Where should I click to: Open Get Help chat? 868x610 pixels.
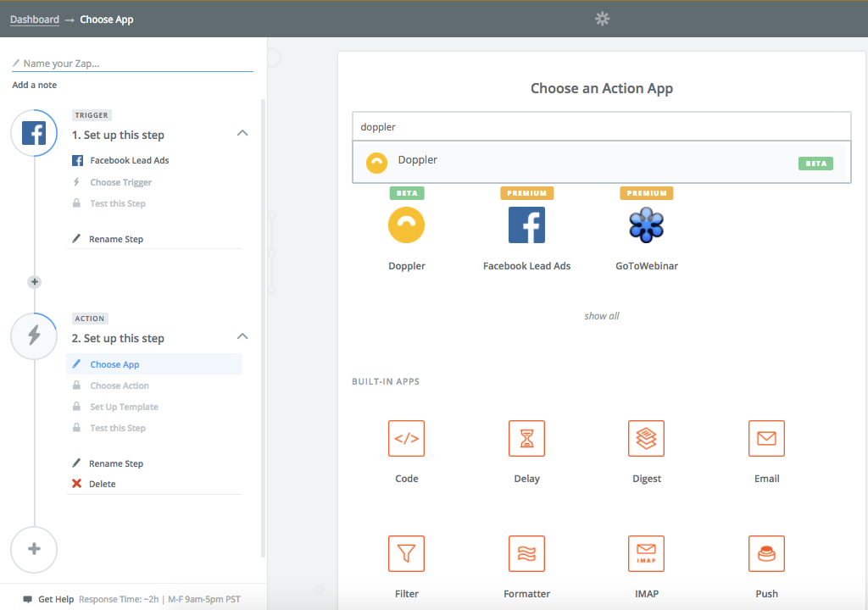55,600
